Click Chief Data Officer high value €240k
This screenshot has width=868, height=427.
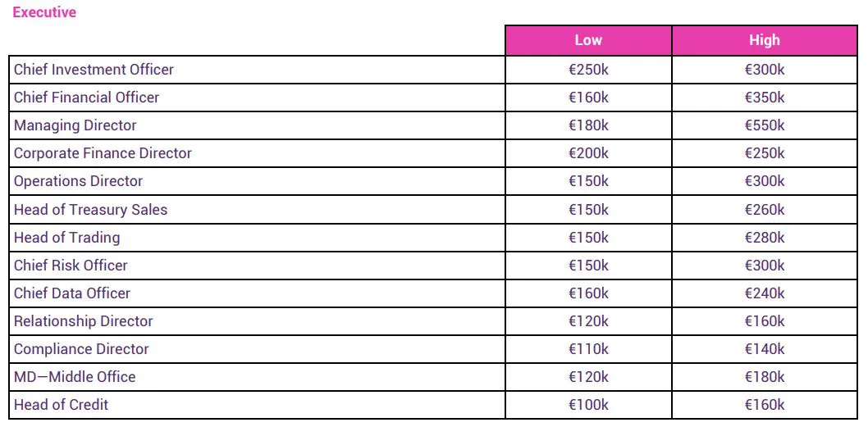tap(765, 293)
